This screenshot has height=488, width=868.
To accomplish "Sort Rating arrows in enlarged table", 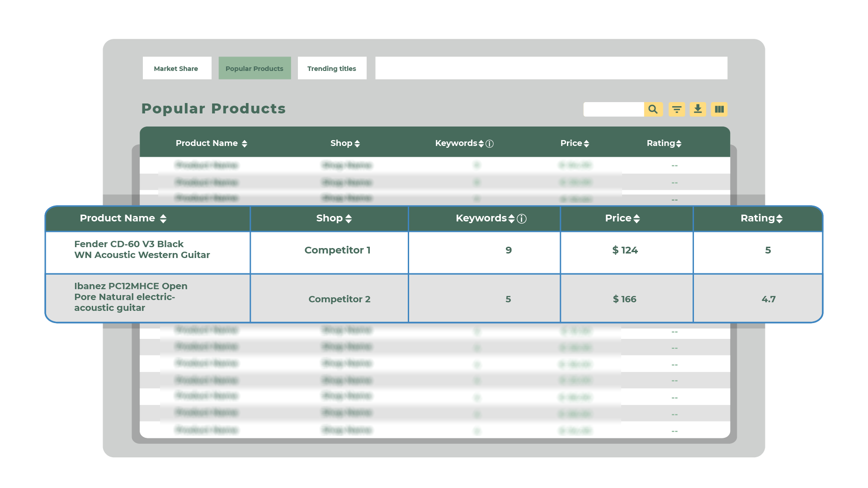I will click(779, 219).
